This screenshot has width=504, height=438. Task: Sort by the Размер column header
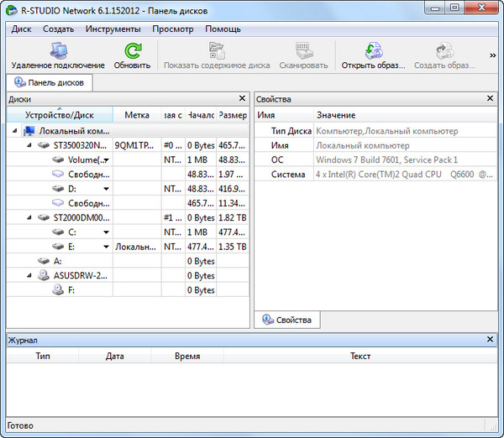point(233,115)
